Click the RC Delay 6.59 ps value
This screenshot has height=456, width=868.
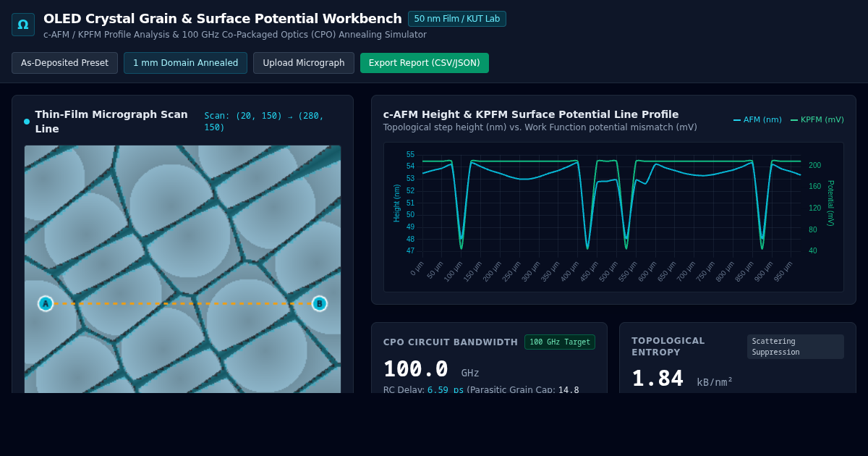446,389
